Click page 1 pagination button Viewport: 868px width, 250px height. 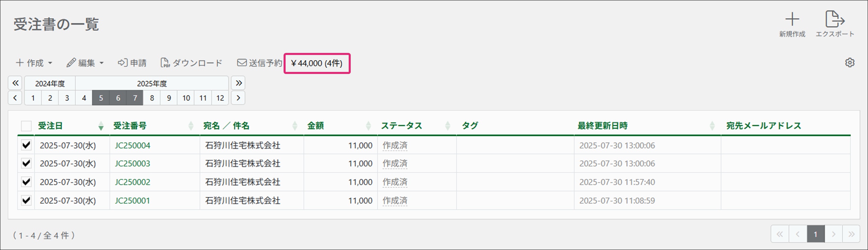815,234
